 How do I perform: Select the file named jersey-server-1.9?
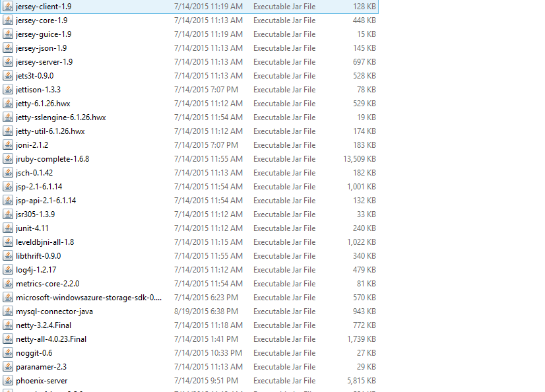(44, 62)
